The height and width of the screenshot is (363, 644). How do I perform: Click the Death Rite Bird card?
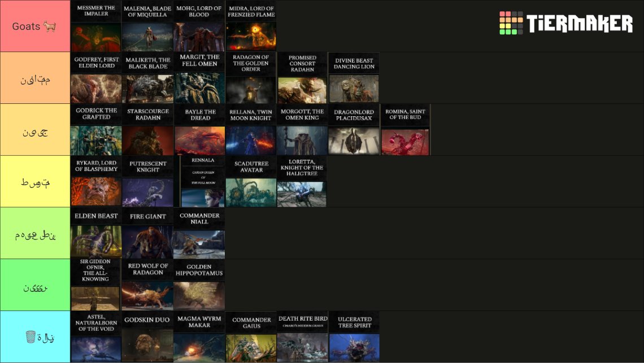click(302, 336)
